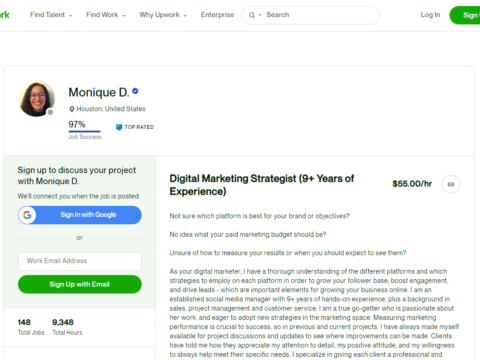Click the Sign In with Google button
This screenshot has width=480, height=360.
click(x=80, y=215)
